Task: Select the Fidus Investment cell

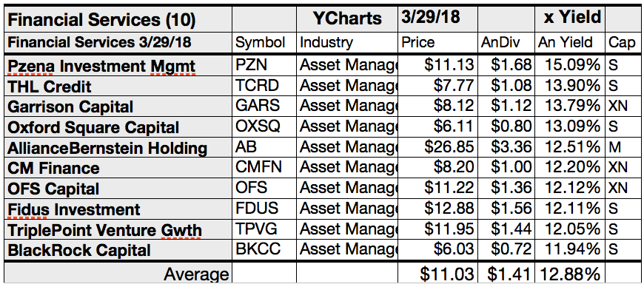Action: (x=118, y=209)
